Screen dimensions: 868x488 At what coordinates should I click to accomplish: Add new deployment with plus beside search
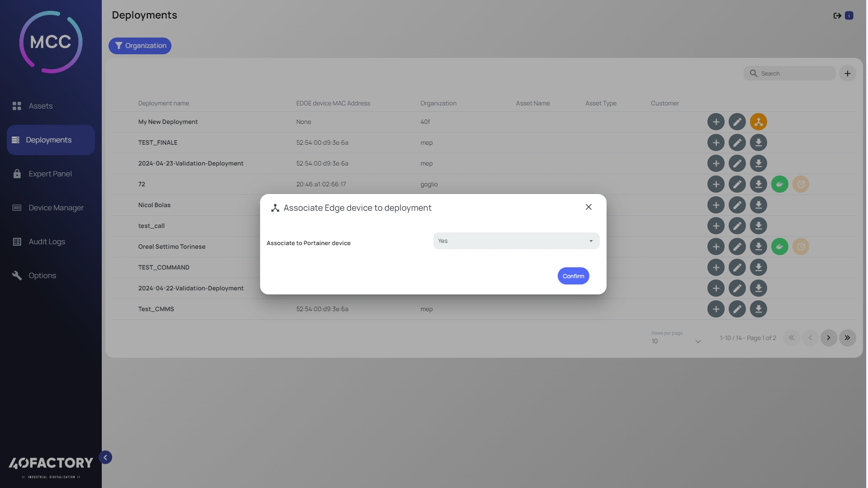point(847,73)
